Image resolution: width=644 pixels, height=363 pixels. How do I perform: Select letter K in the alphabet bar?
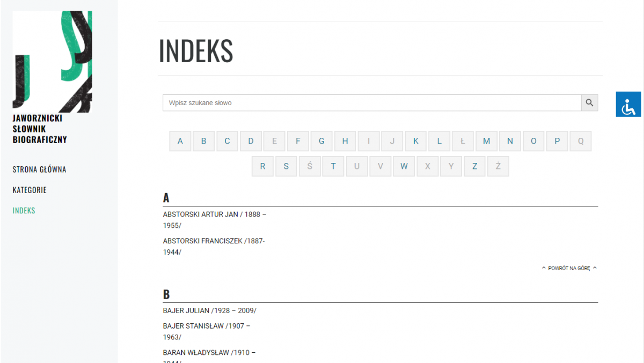415,141
